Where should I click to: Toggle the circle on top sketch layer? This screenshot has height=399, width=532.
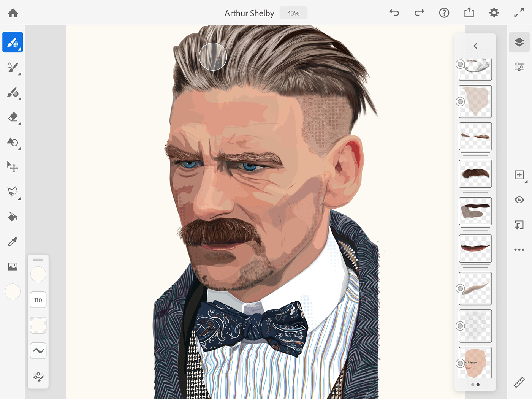coord(460,64)
